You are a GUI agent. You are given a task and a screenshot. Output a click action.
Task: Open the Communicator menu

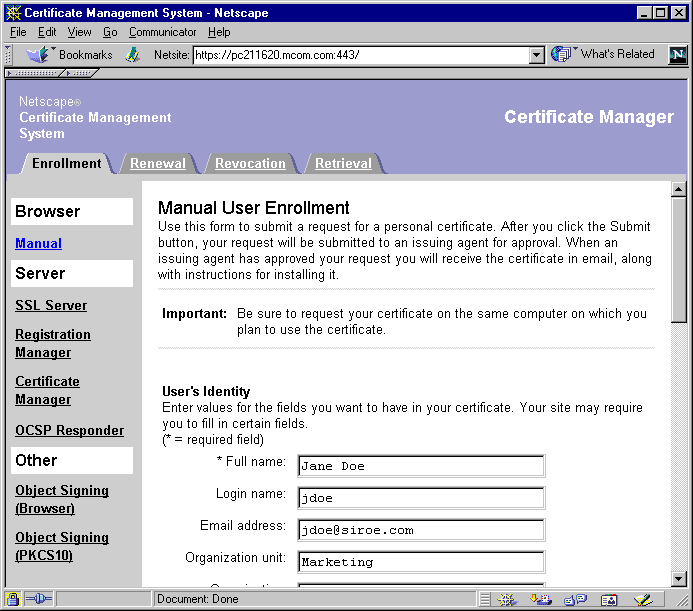[x=163, y=32]
